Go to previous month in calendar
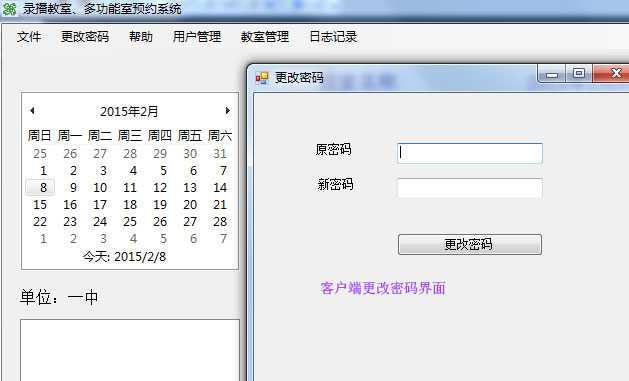This screenshot has height=381, width=629. (x=32, y=110)
